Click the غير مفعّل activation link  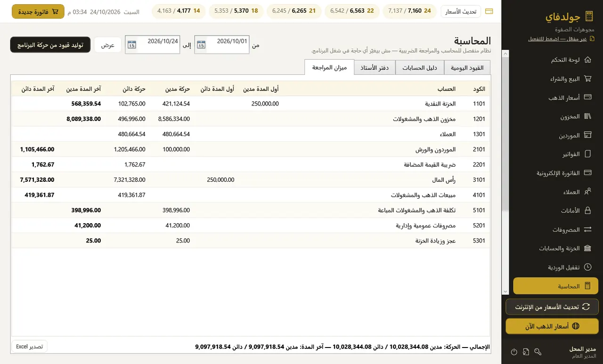(x=561, y=39)
